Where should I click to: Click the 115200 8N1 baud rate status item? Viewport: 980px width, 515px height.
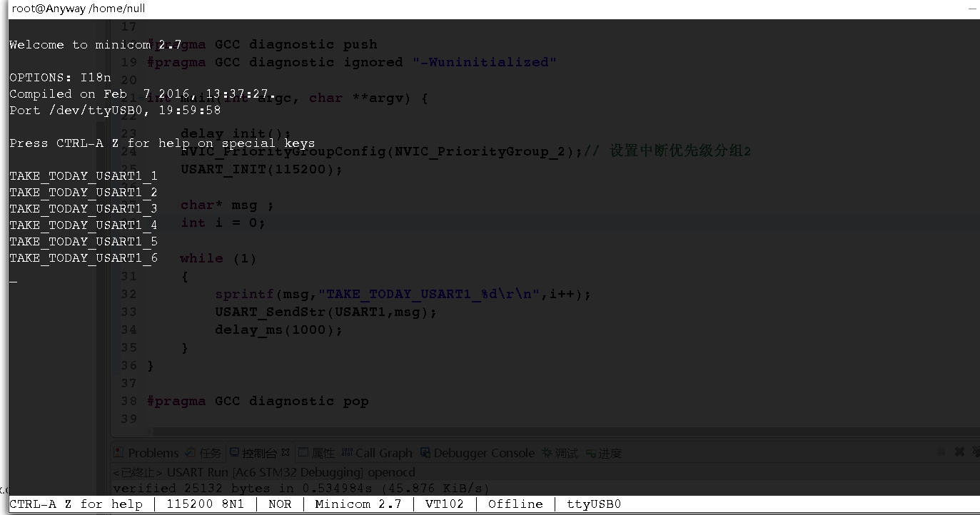206,504
